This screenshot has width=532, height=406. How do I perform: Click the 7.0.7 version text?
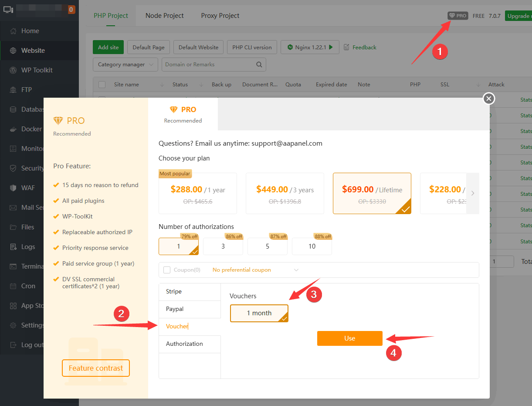495,16
